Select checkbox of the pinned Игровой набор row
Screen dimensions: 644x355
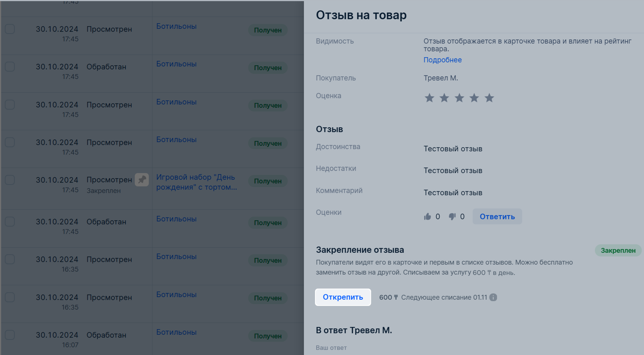[10, 180]
